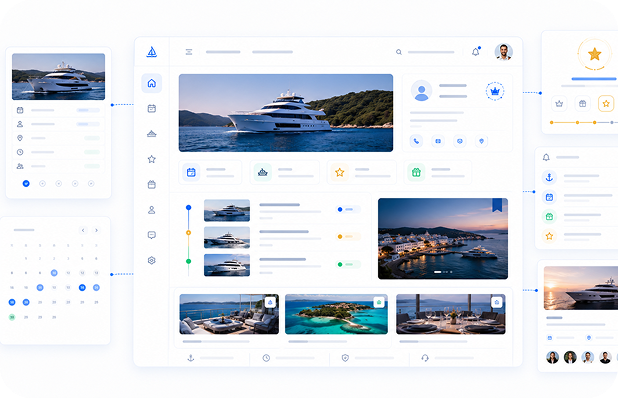The height and width of the screenshot is (398, 618).
Task: Click the clock row in left detail card
Action: tap(58, 152)
